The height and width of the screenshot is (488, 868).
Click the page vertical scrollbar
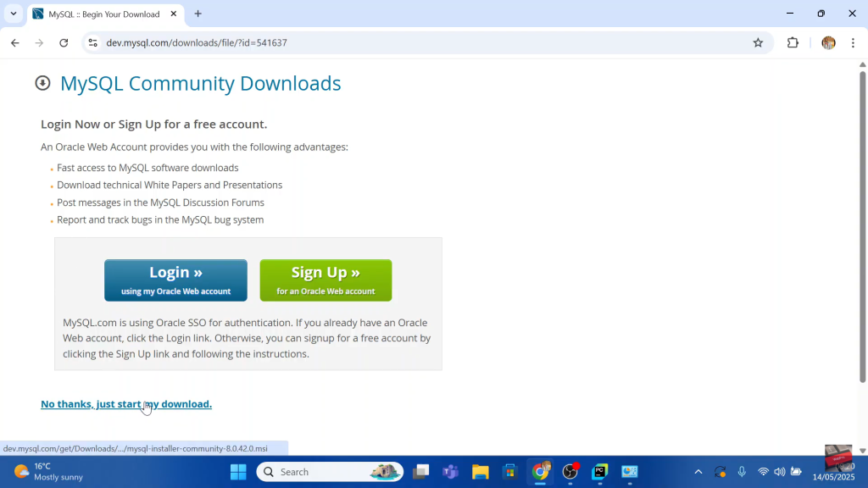[862, 227]
